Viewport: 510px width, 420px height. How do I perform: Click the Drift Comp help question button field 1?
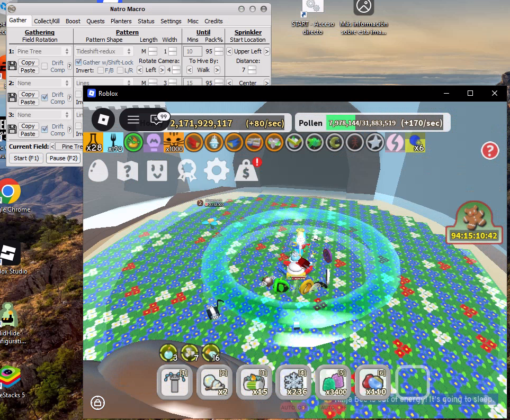[69, 66]
